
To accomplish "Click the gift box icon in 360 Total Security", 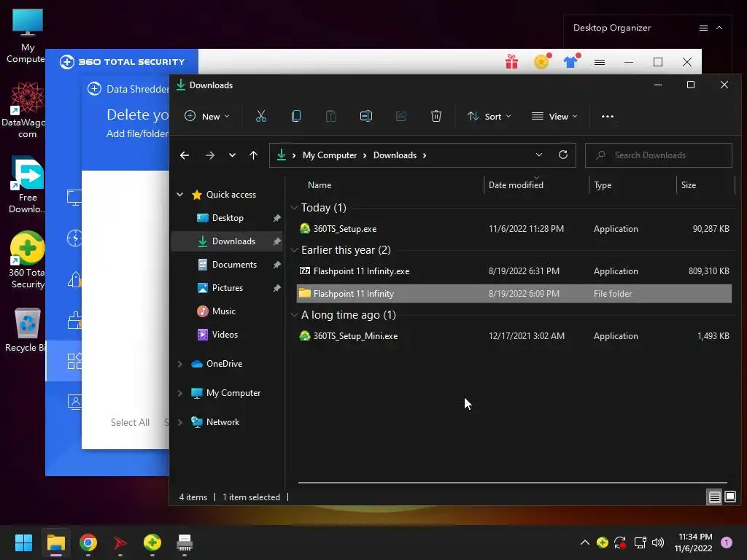I will point(511,62).
